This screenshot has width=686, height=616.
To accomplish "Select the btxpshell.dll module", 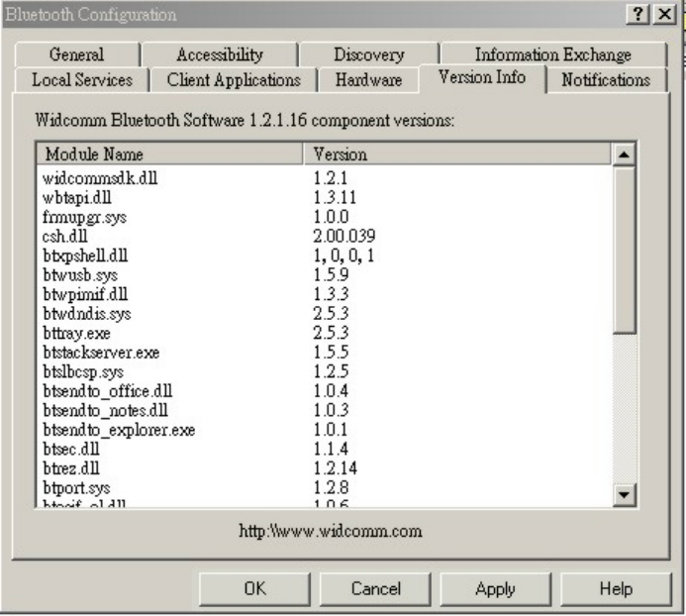I will click(85, 256).
